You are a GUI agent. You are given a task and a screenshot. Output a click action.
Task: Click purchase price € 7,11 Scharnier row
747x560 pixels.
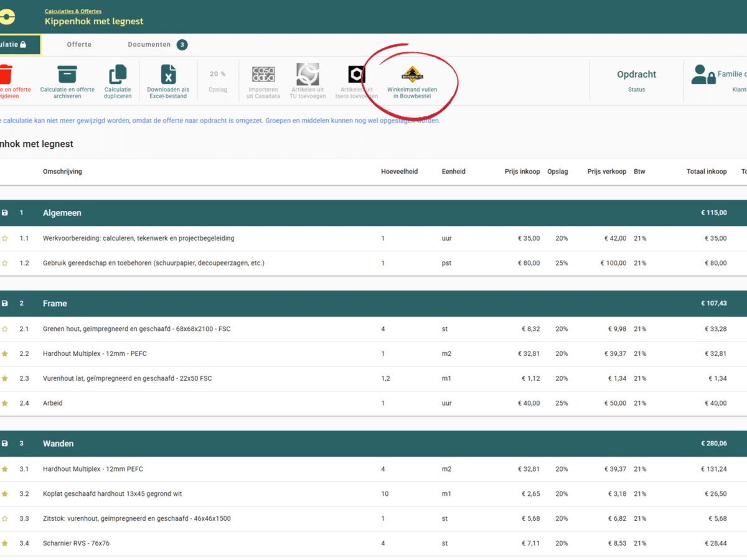tap(531, 543)
